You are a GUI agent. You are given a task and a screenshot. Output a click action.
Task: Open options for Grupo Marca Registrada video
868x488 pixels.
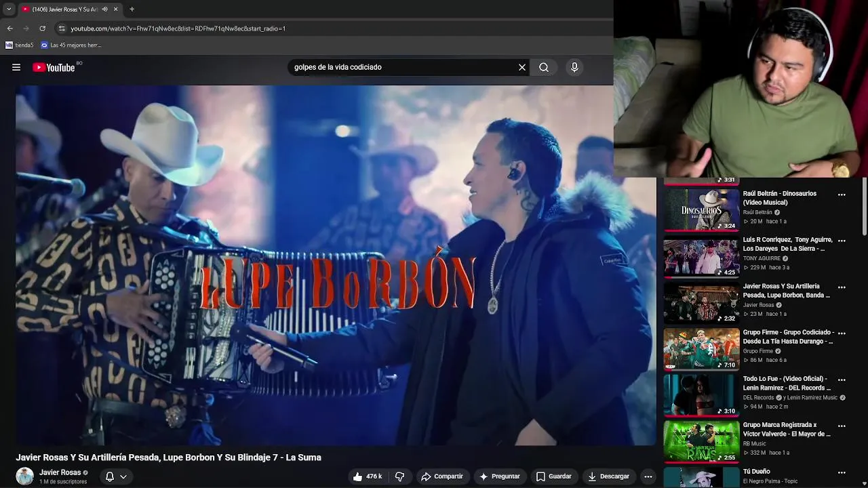(x=842, y=426)
